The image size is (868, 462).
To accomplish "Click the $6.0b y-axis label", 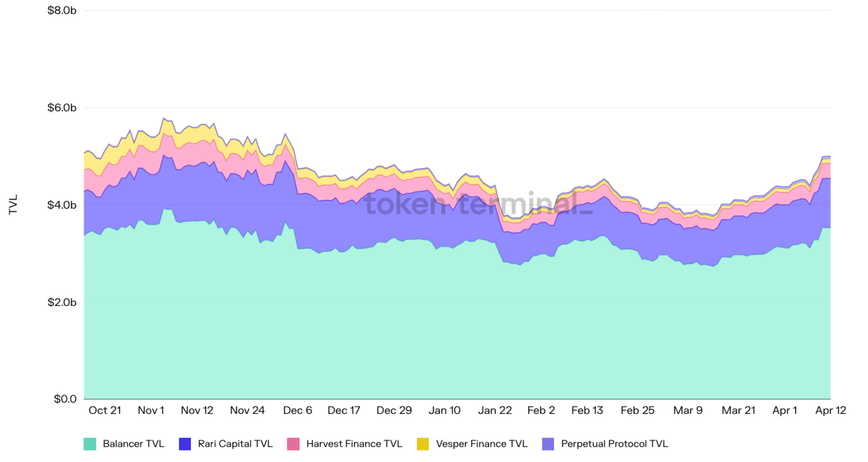I will point(62,108).
